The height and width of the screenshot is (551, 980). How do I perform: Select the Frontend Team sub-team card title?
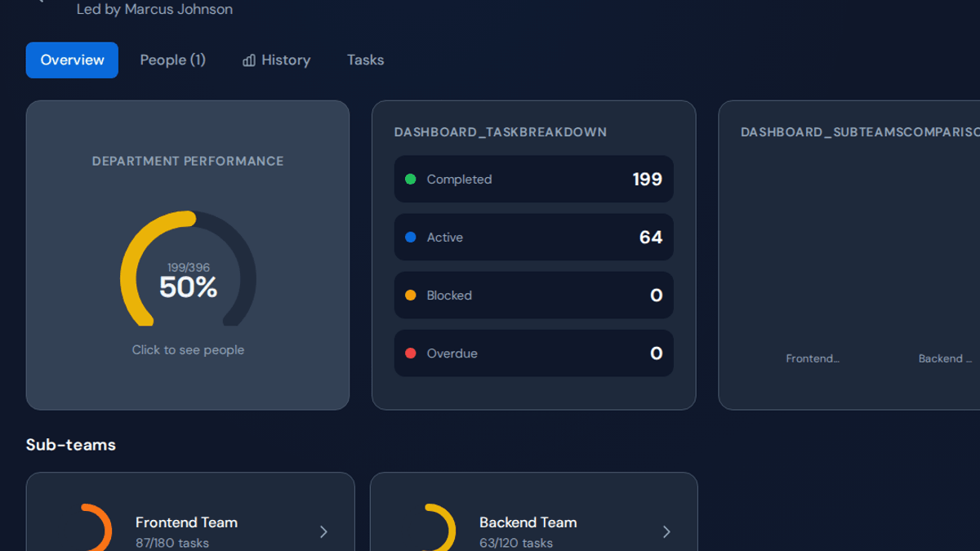coord(186,522)
